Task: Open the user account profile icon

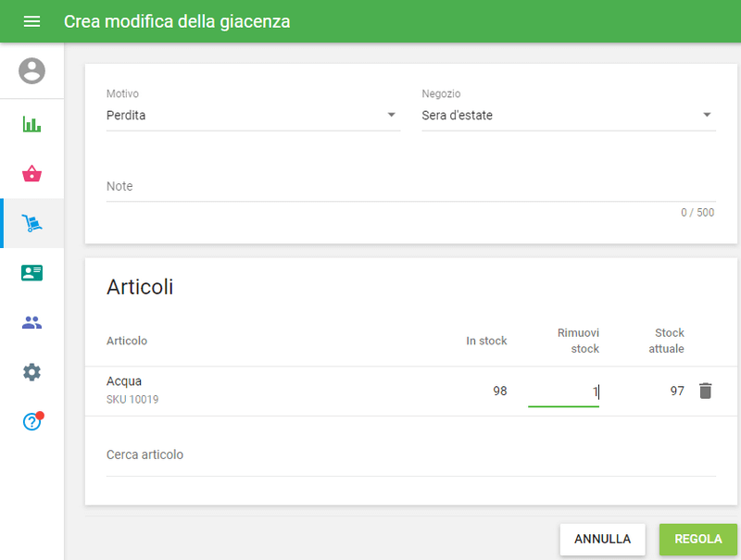Action: (x=31, y=70)
